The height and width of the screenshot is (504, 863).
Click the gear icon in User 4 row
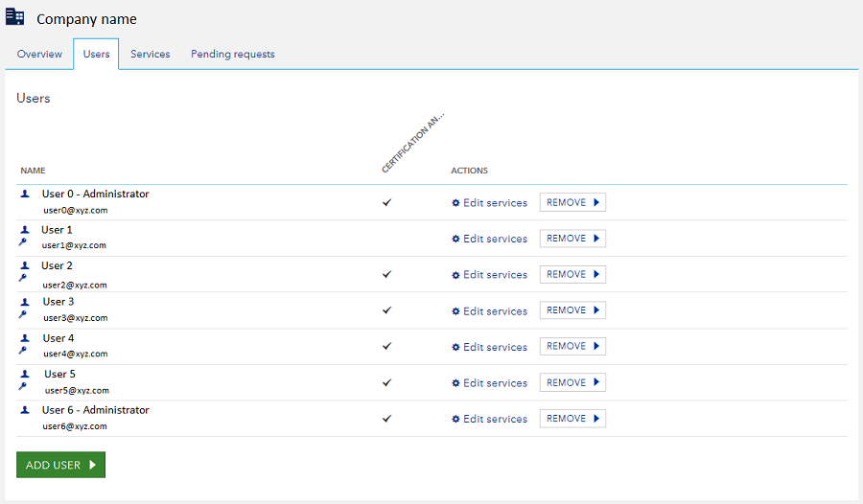pos(455,347)
